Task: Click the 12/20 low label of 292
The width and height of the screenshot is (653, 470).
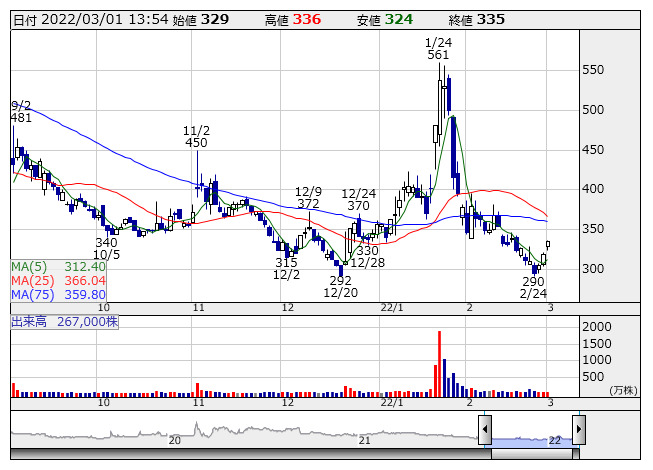Action: click(x=340, y=287)
